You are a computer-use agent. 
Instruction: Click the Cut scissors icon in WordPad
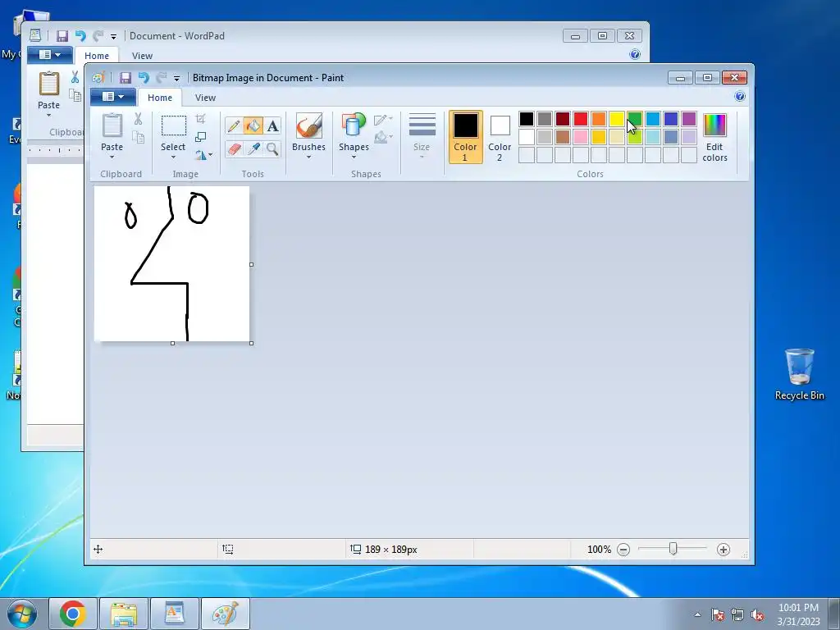point(75,77)
